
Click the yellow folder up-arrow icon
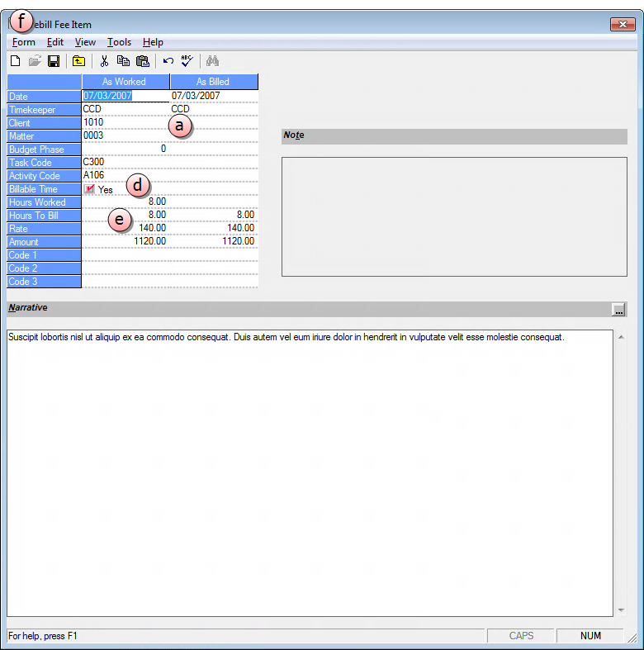(78, 61)
